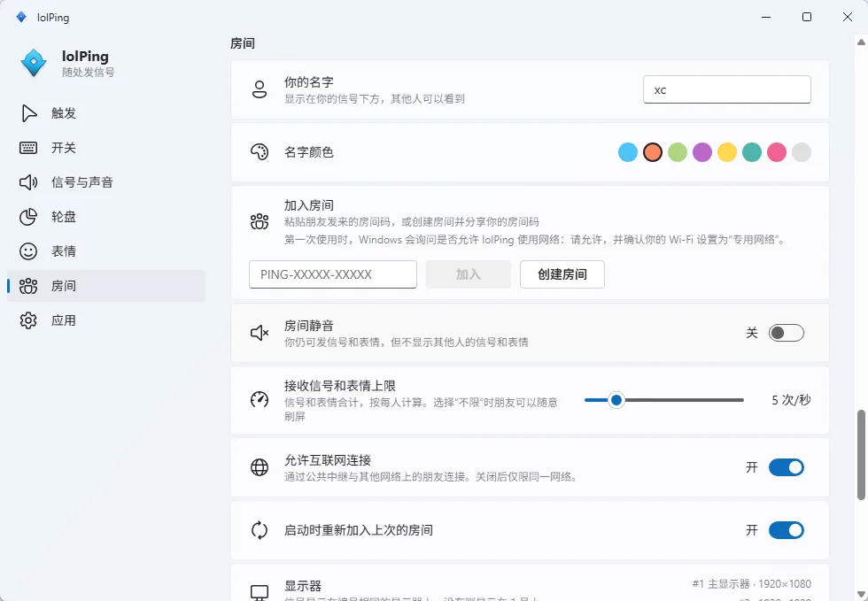This screenshot has height=601, width=868.
Task: Pick the blue name color
Action: pyautogui.click(x=628, y=152)
